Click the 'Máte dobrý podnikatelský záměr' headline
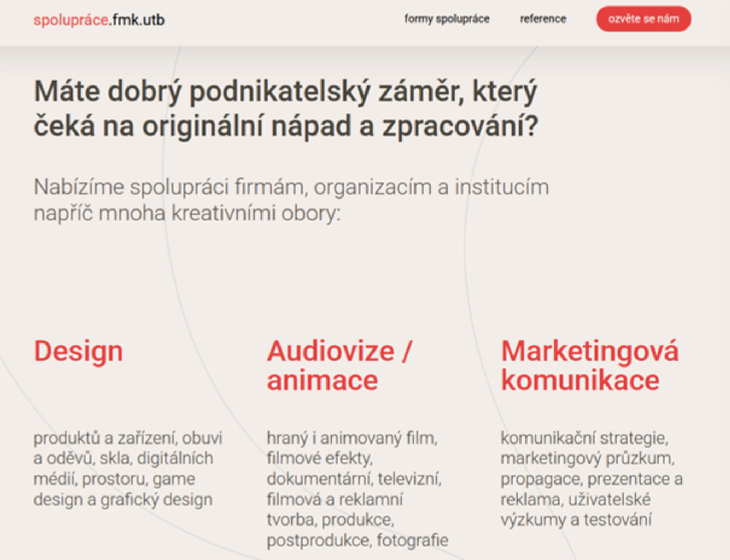 tap(285, 108)
